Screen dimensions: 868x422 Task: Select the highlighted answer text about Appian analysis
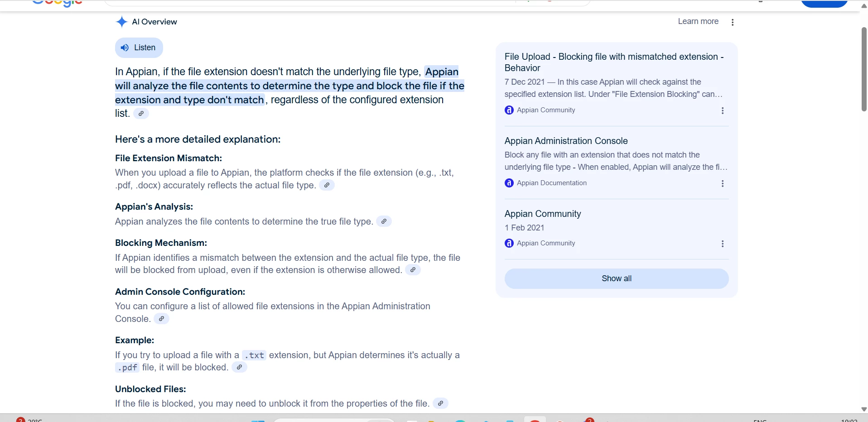290,86
